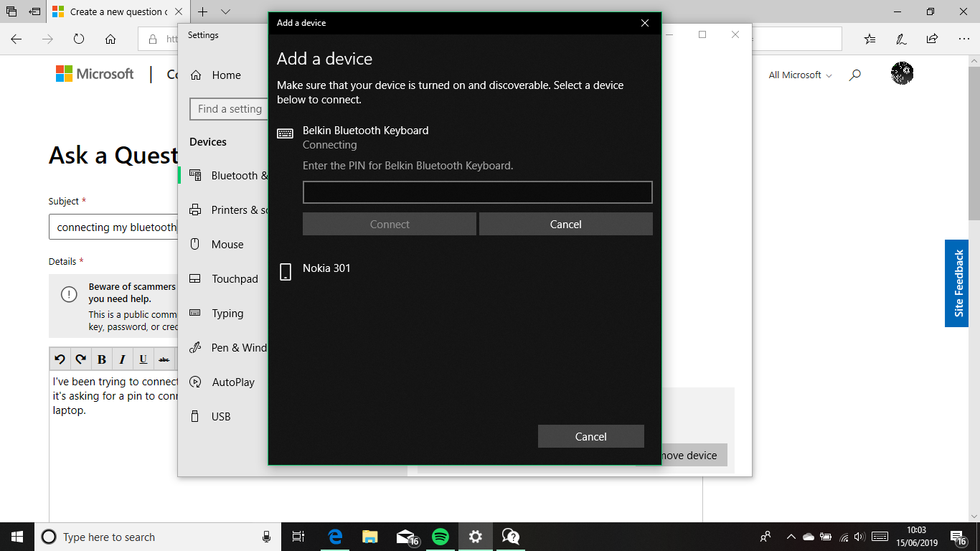Click the Undo icon in editor toolbar
The image size is (980, 551).
60,359
